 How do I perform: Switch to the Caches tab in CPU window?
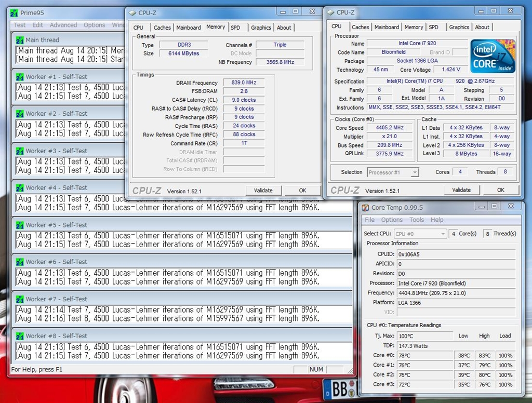coord(360,28)
